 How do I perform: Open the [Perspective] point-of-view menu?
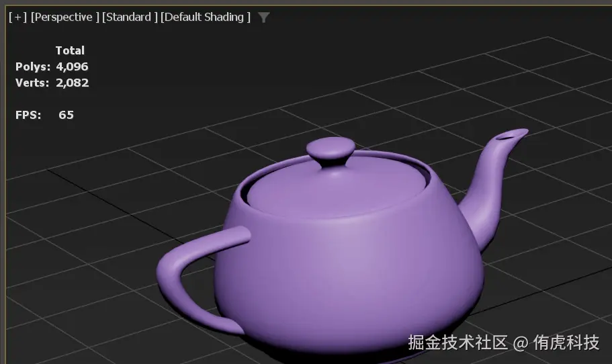click(x=64, y=17)
